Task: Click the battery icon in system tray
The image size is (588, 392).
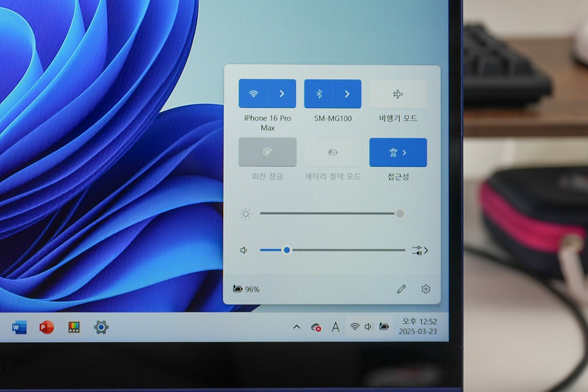Action: click(383, 326)
